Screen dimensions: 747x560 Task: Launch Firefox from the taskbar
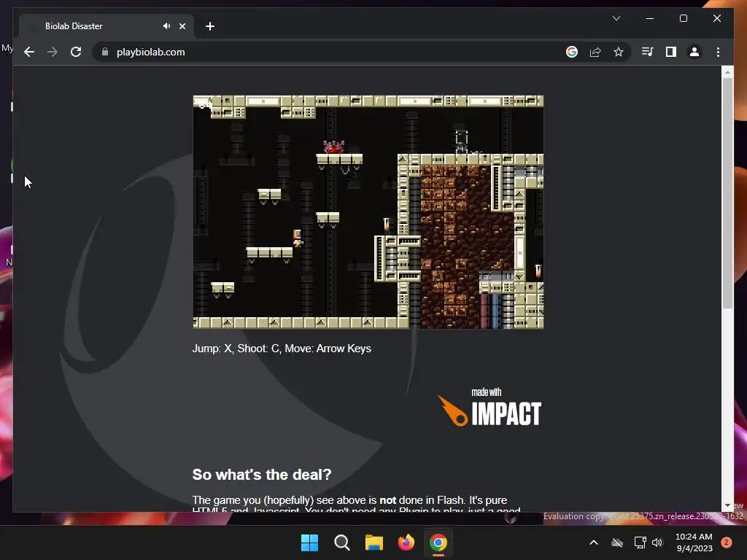point(406,542)
